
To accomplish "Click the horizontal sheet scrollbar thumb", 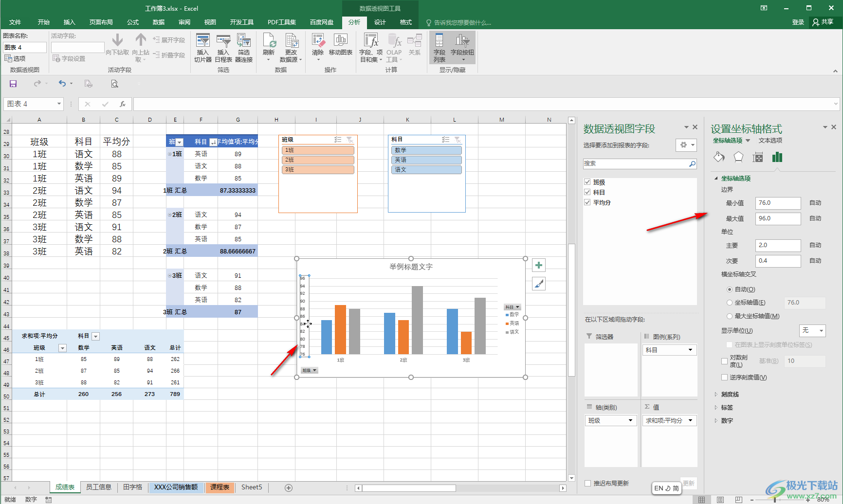I will pyautogui.click(x=409, y=488).
